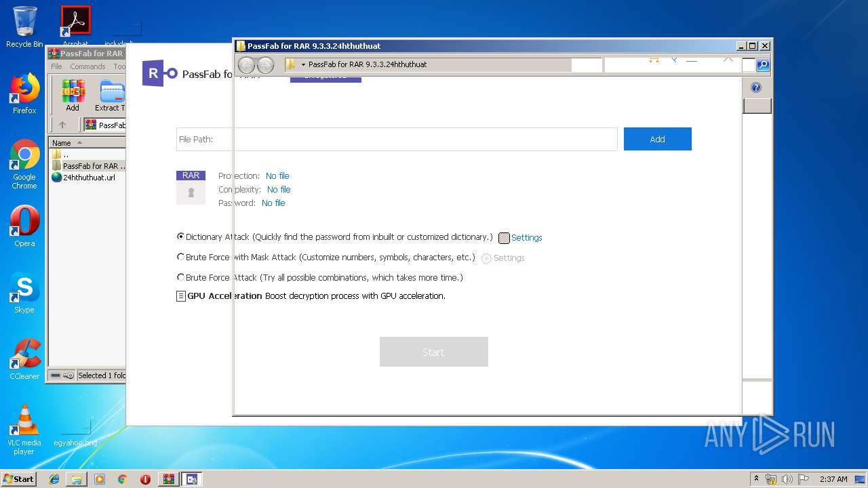Show hidden tray icons arrow

[756, 479]
